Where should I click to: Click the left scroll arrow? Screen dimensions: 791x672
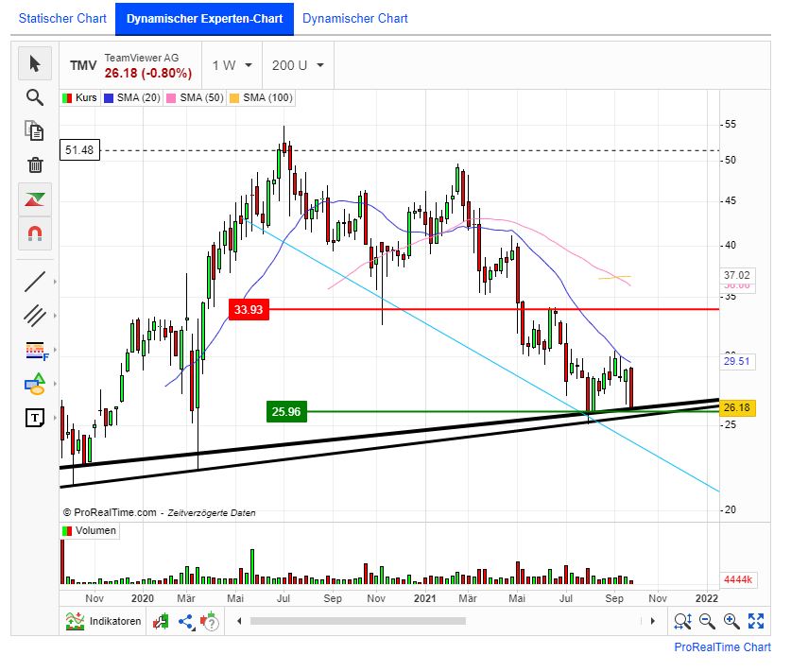point(239,621)
